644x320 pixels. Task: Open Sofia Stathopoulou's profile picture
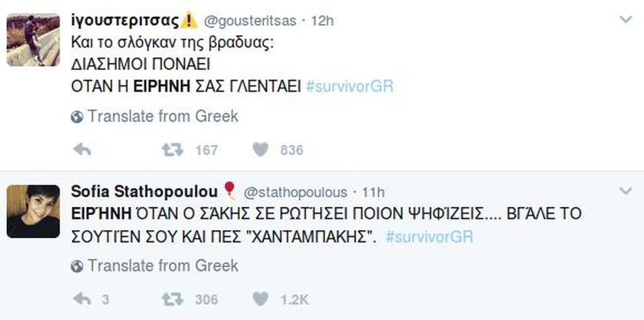pos(33,211)
